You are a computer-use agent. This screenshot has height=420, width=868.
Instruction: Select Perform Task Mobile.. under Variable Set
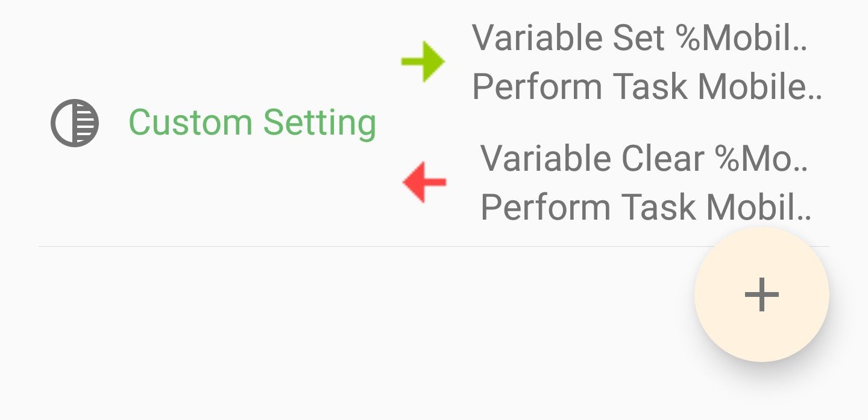647,87
